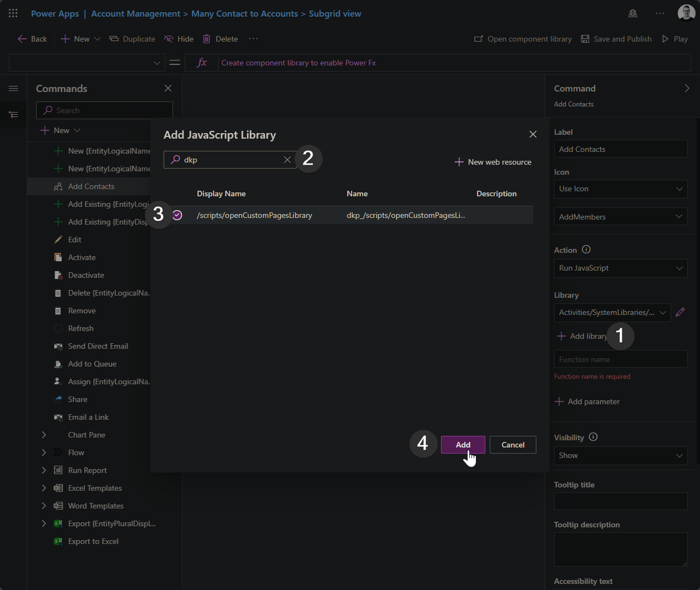Open the Visibility Show dropdown

click(x=621, y=456)
